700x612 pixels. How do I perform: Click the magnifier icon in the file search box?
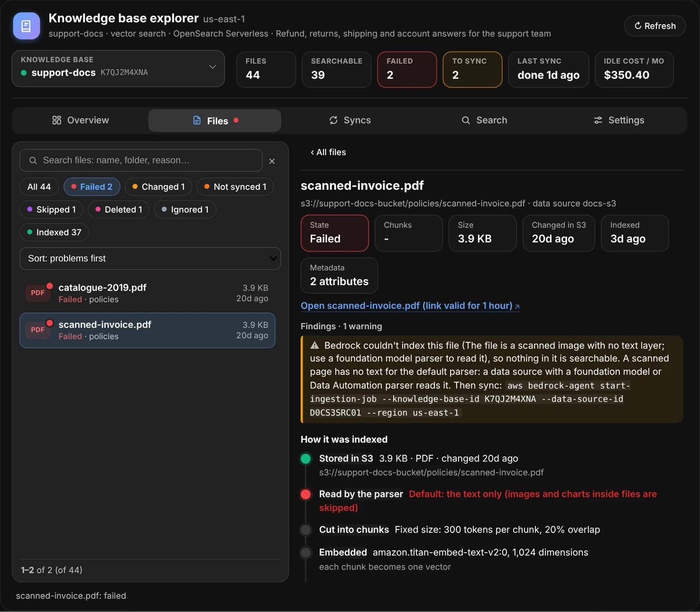pos(33,160)
